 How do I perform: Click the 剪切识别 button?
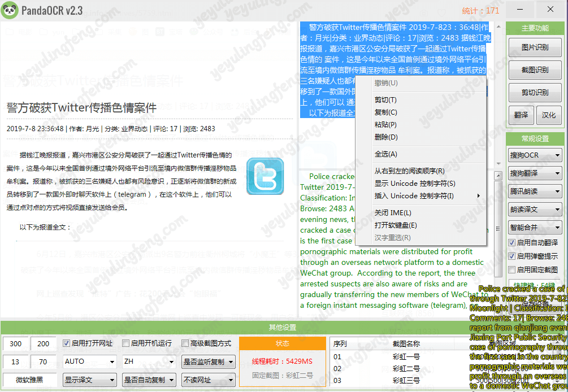click(535, 92)
